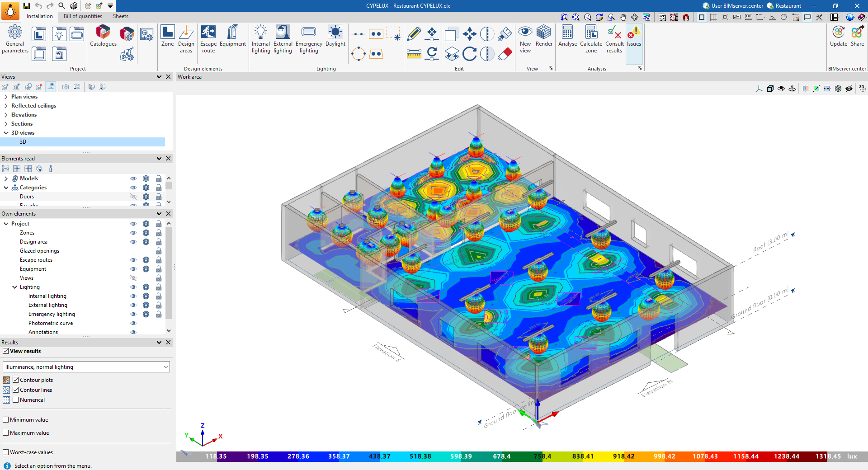Select the 3D view item
Image resolution: width=868 pixels, height=470 pixels.
83,142
